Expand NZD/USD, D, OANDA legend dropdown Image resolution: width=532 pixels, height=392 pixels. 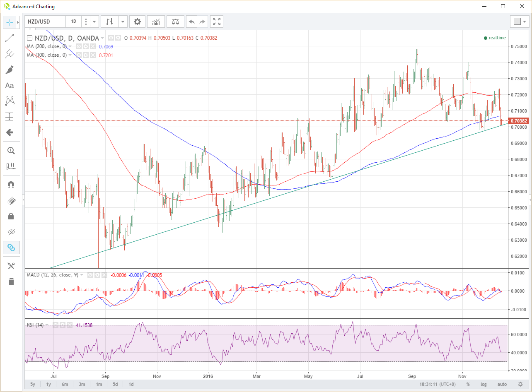[x=102, y=38]
